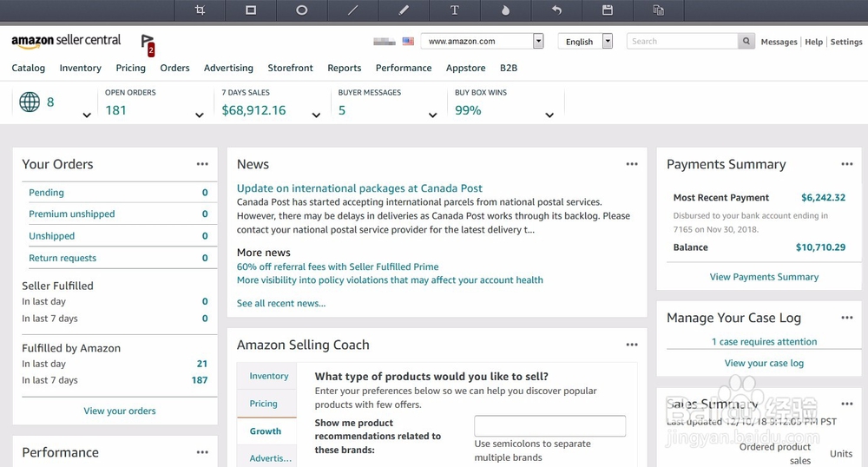Open 60% off referral fees news
Viewport: 868px width, 467px height.
[338, 266]
